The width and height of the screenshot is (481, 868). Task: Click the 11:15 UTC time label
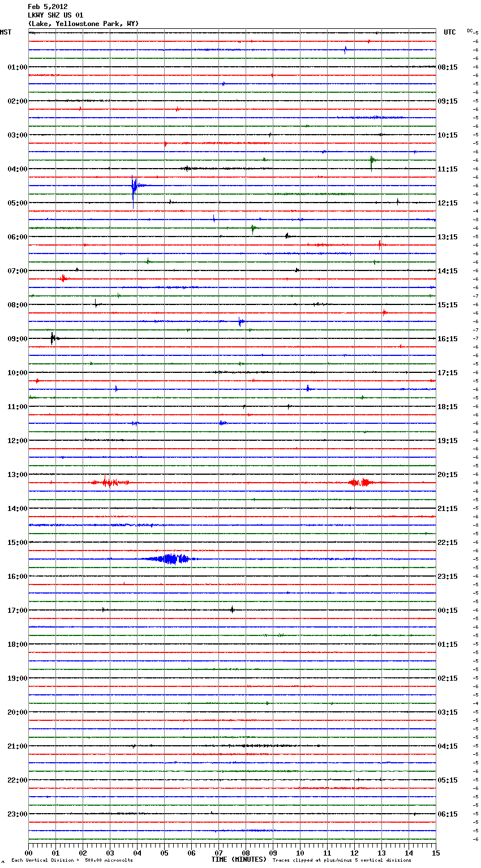448,169
